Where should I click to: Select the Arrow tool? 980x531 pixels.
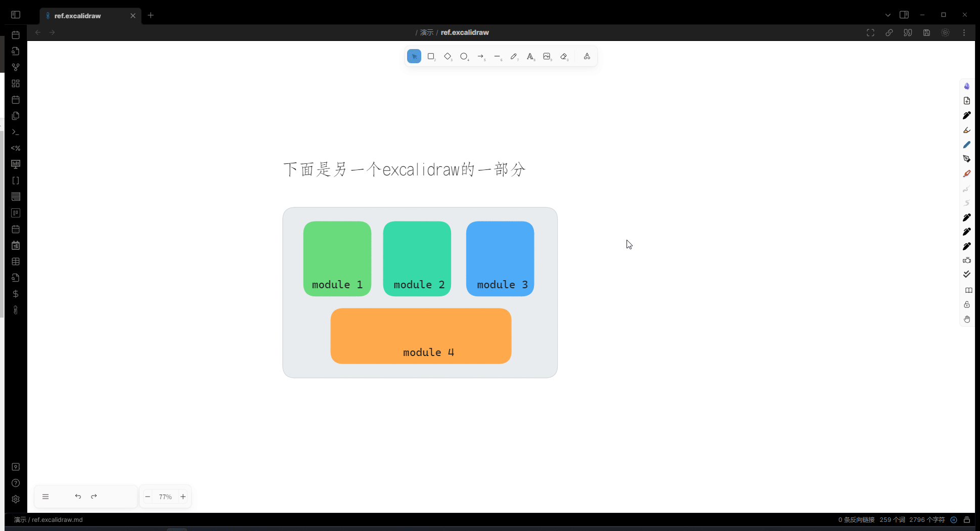click(x=481, y=57)
